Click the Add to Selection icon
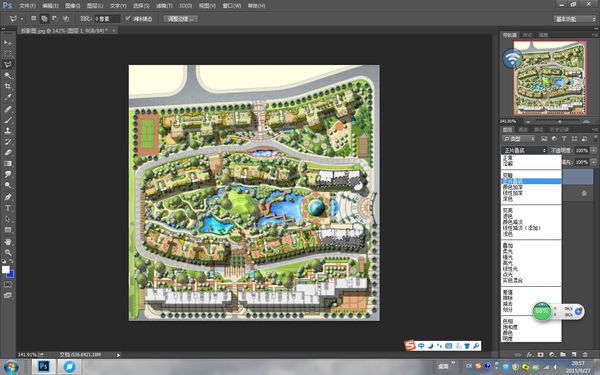The image size is (600, 375). (x=44, y=18)
